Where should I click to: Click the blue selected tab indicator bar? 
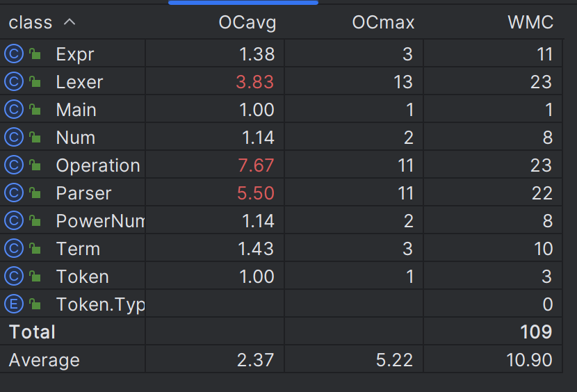point(243,3)
